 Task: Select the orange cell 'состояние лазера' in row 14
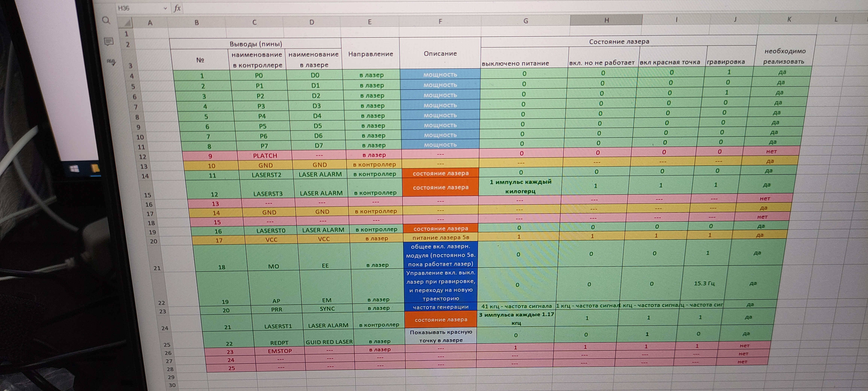[440, 173]
